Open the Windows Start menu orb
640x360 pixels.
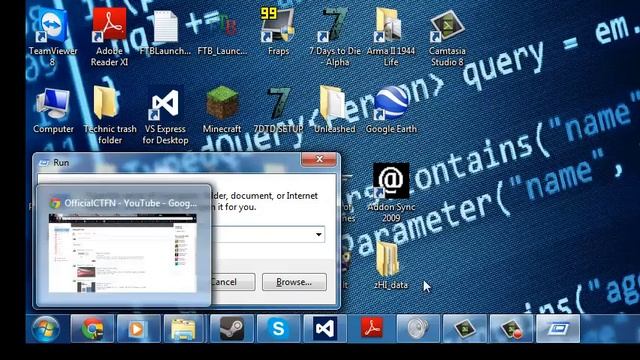coord(46,329)
